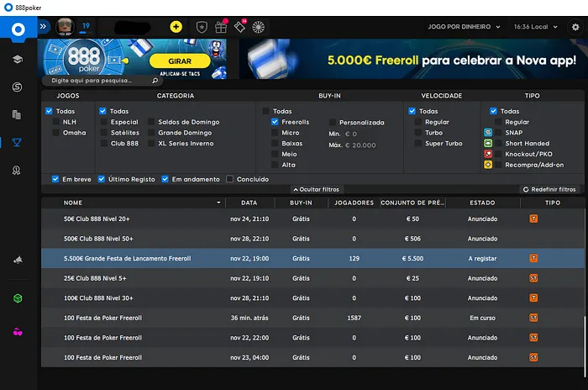Click type icon for 50€ Club 888 Nível 20+
The image size is (588, 390).
[533, 219]
